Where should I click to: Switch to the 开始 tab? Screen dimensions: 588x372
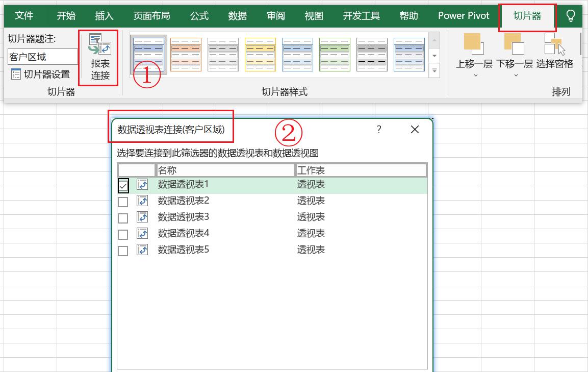(x=66, y=16)
